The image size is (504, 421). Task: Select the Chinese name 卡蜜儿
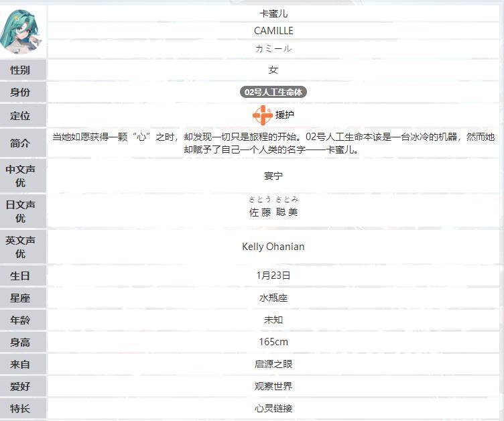coord(273,13)
